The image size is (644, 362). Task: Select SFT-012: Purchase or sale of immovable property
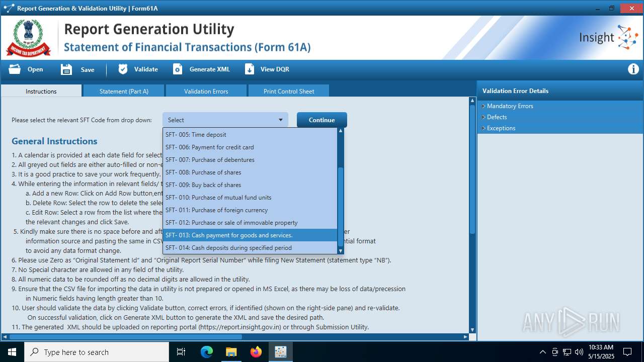click(x=250, y=223)
